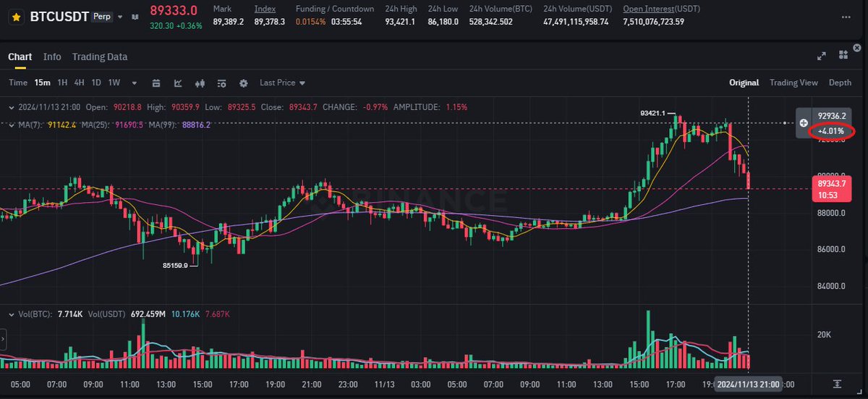
Task: Click the CHANGE value -0.97%
Action: click(375, 107)
